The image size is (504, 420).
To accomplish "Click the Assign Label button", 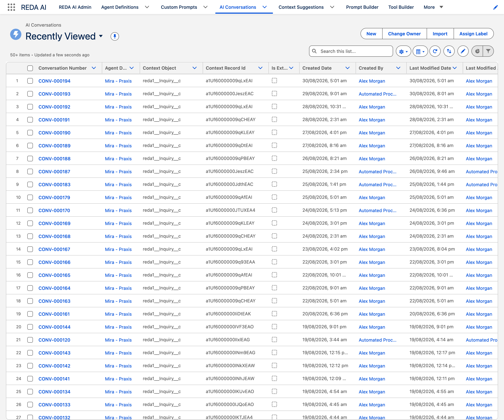I will point(473,34).
